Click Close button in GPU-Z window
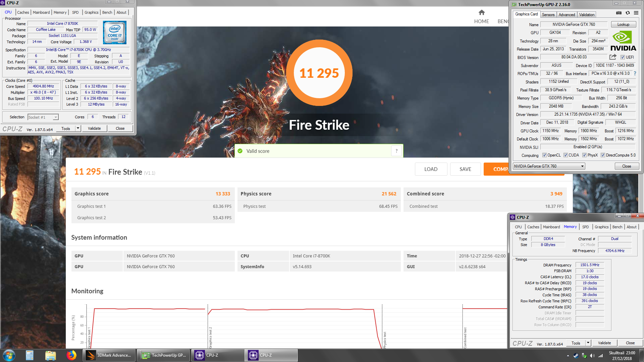Viewport: 644px width, 362px height. [627, 166]
